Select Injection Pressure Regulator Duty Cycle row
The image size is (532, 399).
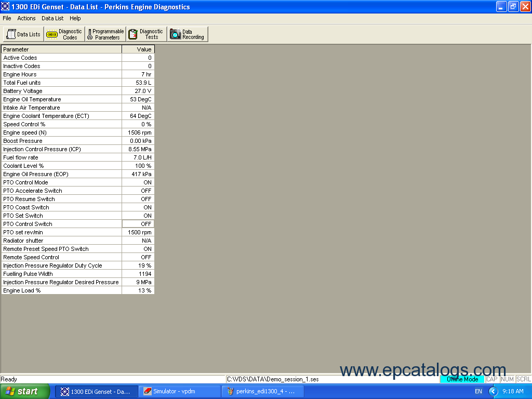(x=78, y=265)
